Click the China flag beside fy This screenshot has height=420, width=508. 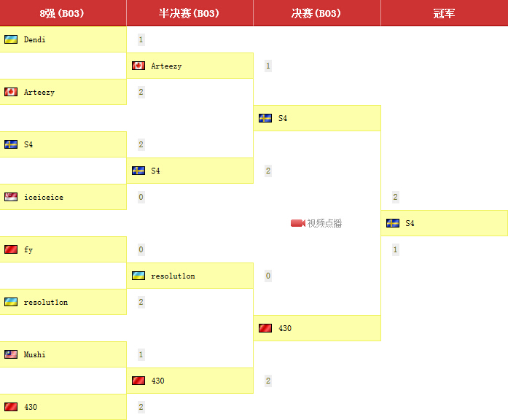point(11,249)
